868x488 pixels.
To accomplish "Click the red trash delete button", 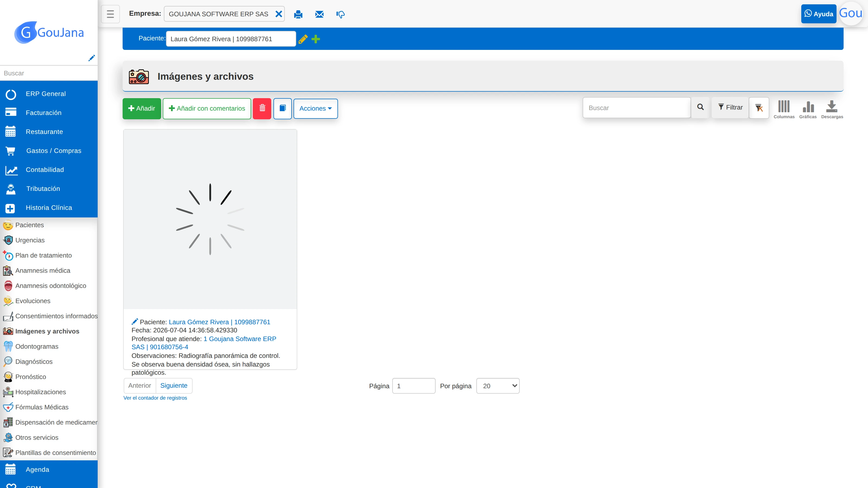I will [x=262, y=108].
